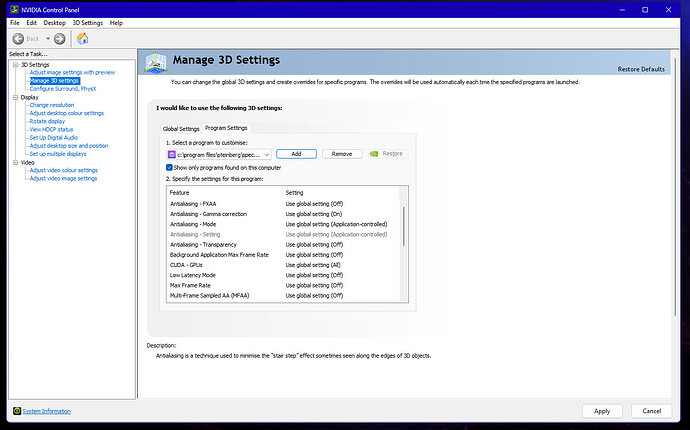
Task: Collapse the Video tree node
Action: click(16, 162)
